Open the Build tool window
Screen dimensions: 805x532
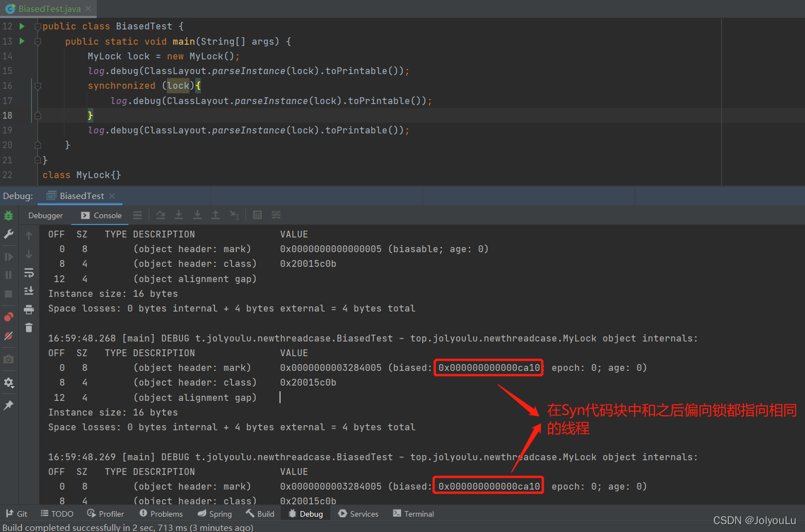(260, 513)
